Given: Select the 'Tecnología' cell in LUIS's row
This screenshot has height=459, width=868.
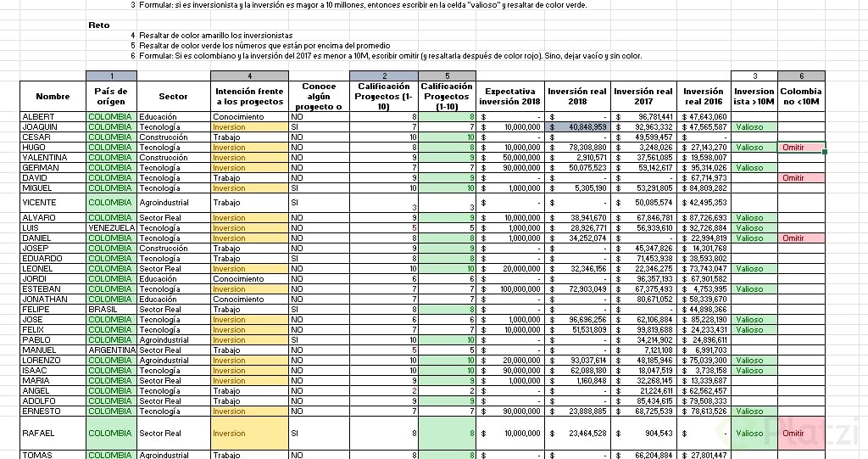Looking at the screenshot, I should point(173,228).
